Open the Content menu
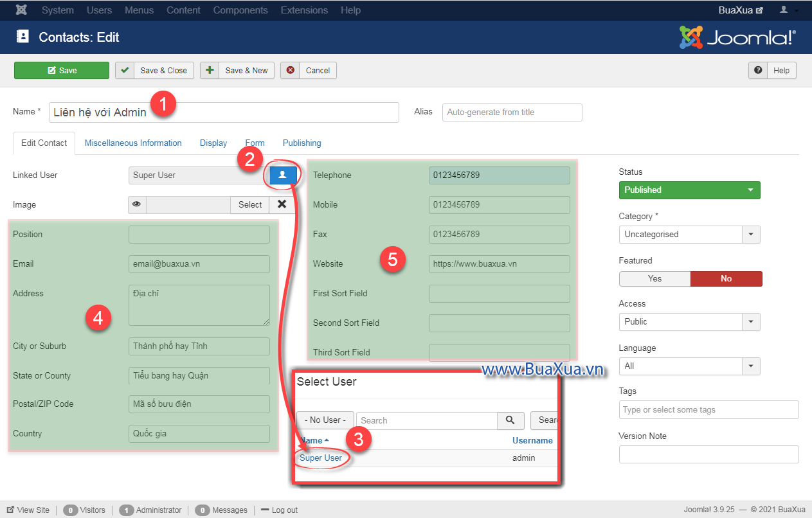Viewport: 812px width, 518px height. pos(183,10)
